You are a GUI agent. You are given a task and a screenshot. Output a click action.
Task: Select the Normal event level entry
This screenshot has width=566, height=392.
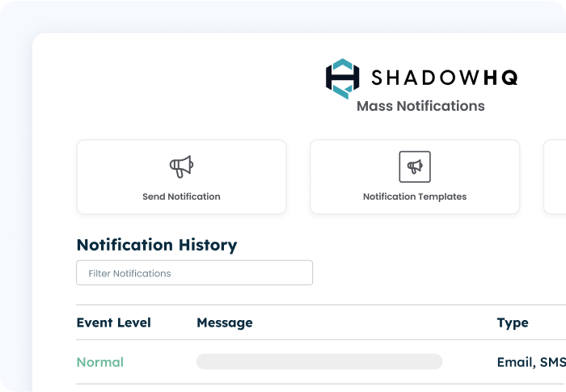[x=100, y=362]
